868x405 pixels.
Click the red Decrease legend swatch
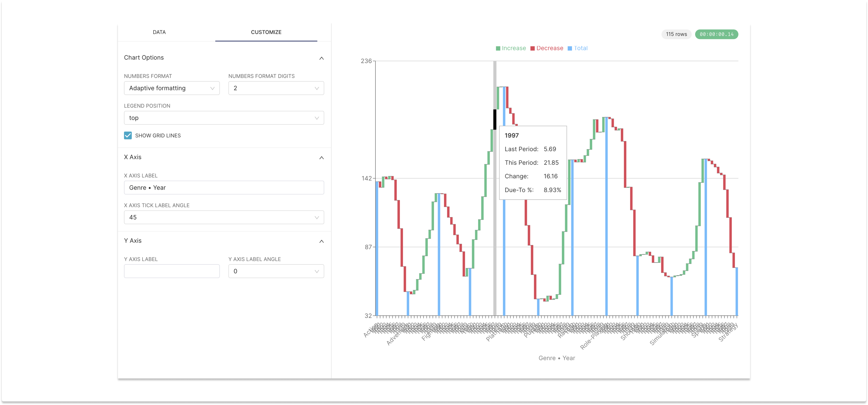click(532, 49)
